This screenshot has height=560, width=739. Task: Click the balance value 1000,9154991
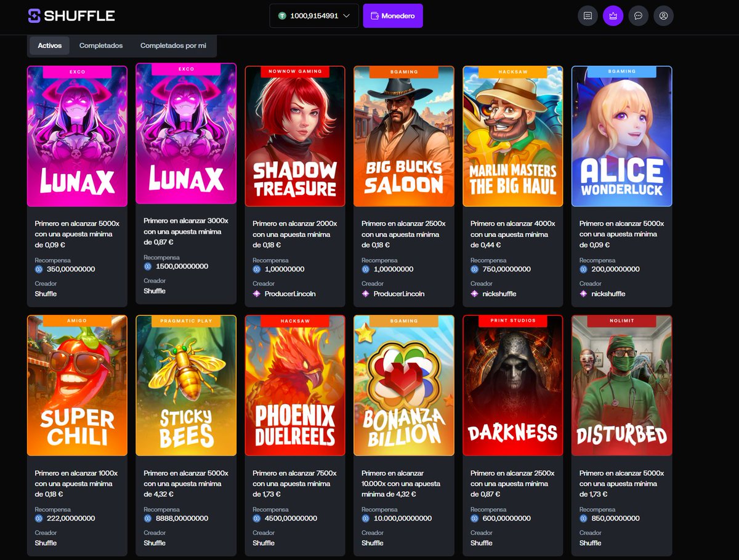coord(314,15)
